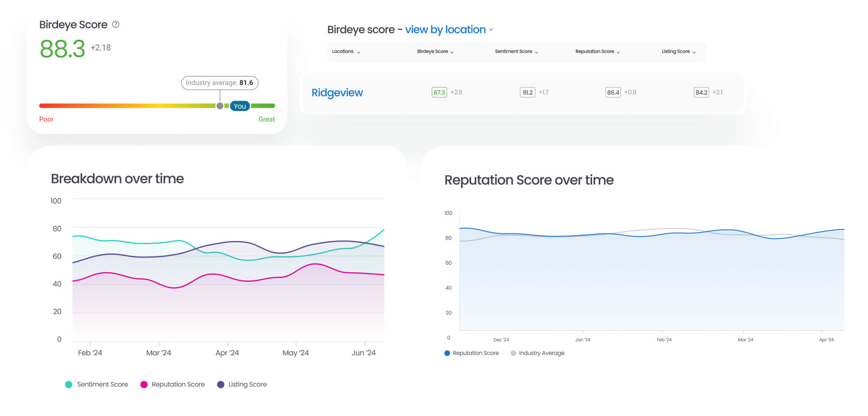Viewport: 868px width, 416px height.
Task: Click the blue Reputation Score legend marker
Action: coord(447,353)
